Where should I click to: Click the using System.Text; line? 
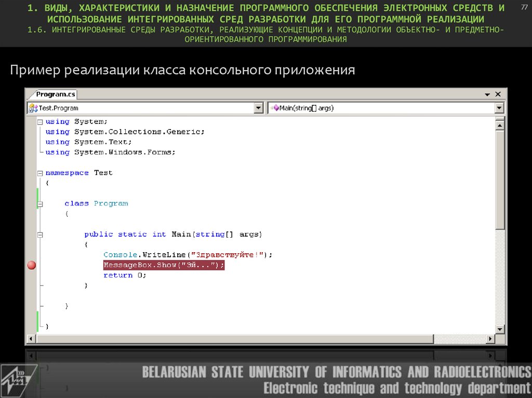click(88, 142)
